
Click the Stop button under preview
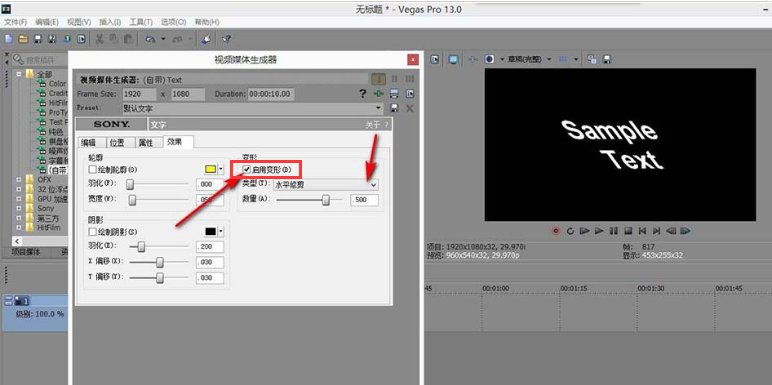[628, 230]
